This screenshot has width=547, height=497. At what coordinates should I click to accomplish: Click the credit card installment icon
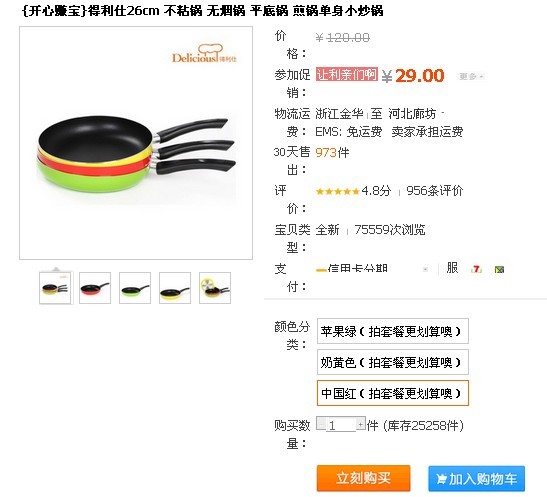(x=321, y=270)
